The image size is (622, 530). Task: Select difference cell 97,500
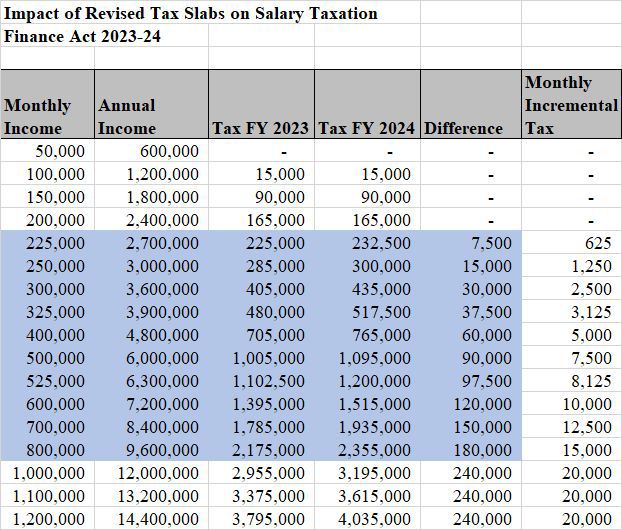click(x=471, y=380)
